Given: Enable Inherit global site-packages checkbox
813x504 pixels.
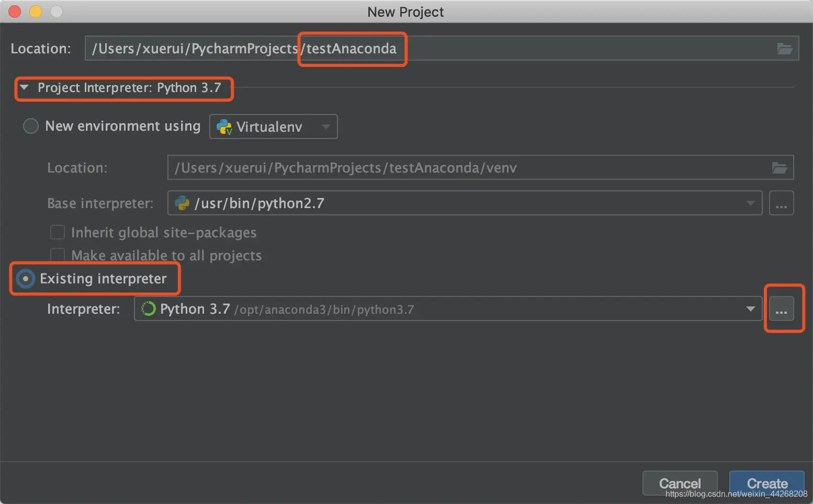Looking at the screenshot, I should 58,232.
